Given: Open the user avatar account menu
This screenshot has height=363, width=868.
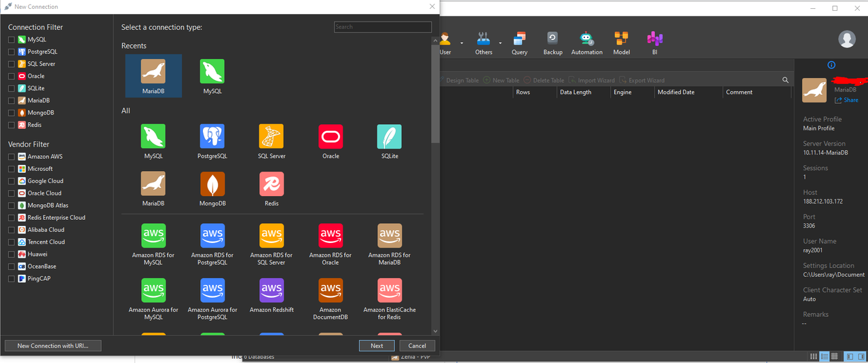Looking at the screenshot, I should 846,39.
